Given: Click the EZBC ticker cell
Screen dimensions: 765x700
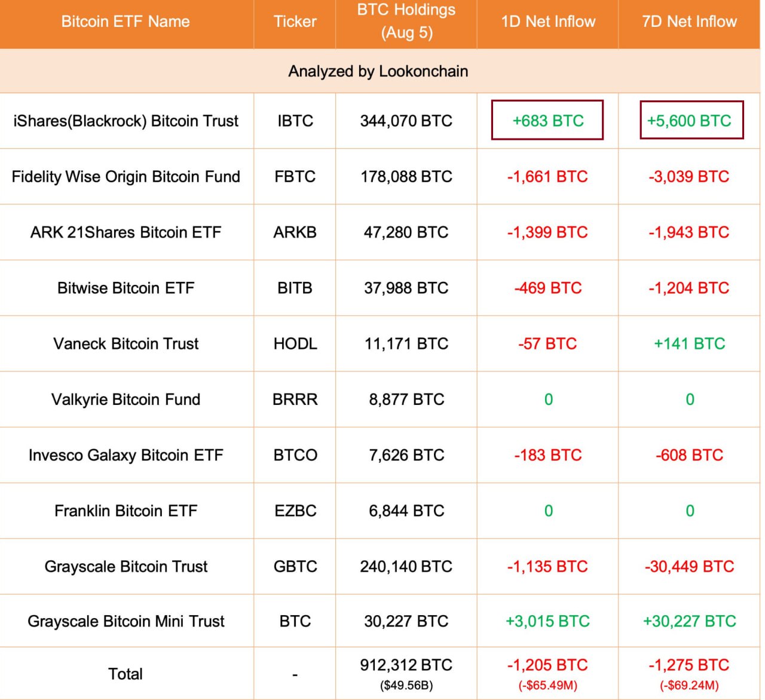Looking at the screenshot, I should click(x=295, y=511).
